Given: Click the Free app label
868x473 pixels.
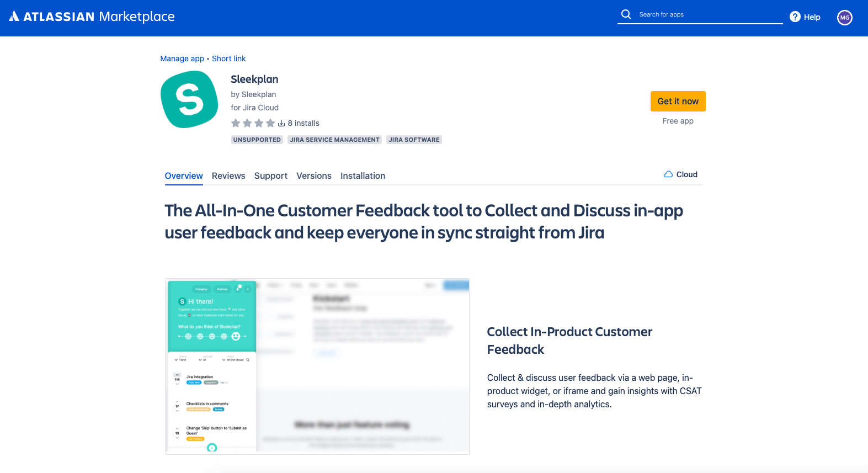Looking at the screenshot, I should (x=678, y=121).
